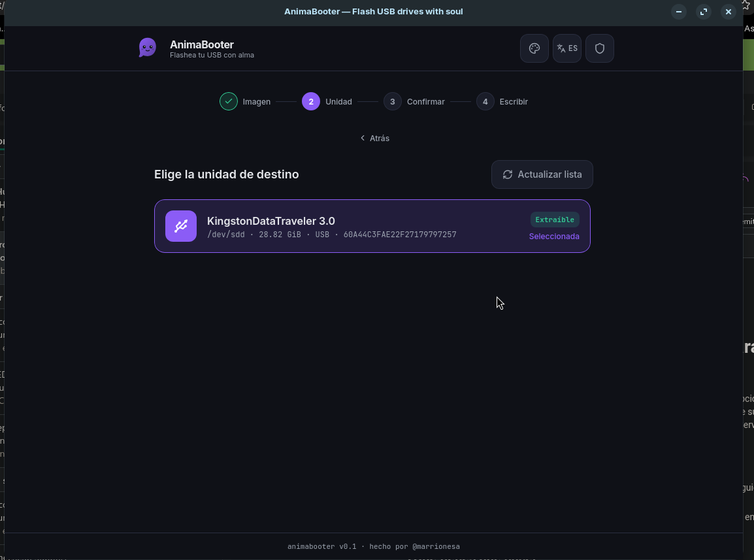Select step 3 Confirmar circle
Image resolution: width=754 pixels, height=560 pixels.
coord(393,101)
